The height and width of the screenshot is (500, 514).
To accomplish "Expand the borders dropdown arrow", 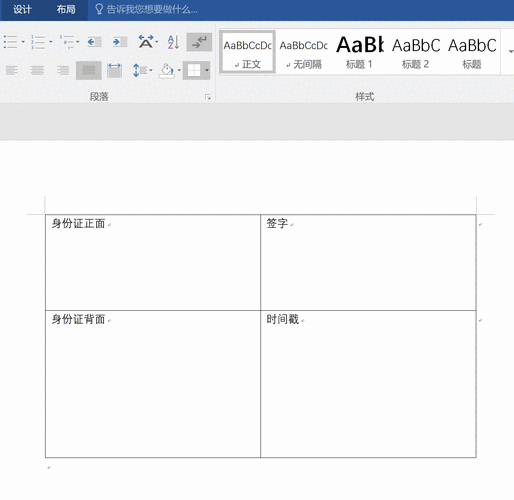I will [x=207, y=70].
